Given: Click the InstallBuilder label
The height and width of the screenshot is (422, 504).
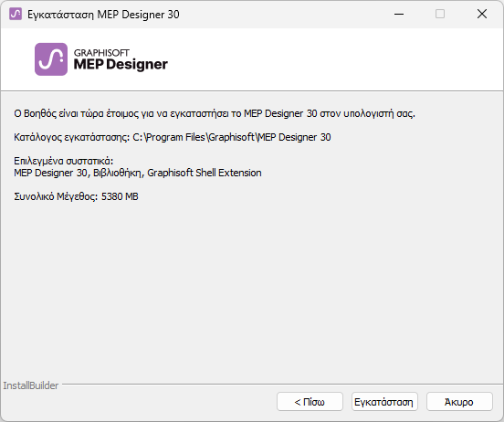Looking at the screenshot, I should coord(31,385).
